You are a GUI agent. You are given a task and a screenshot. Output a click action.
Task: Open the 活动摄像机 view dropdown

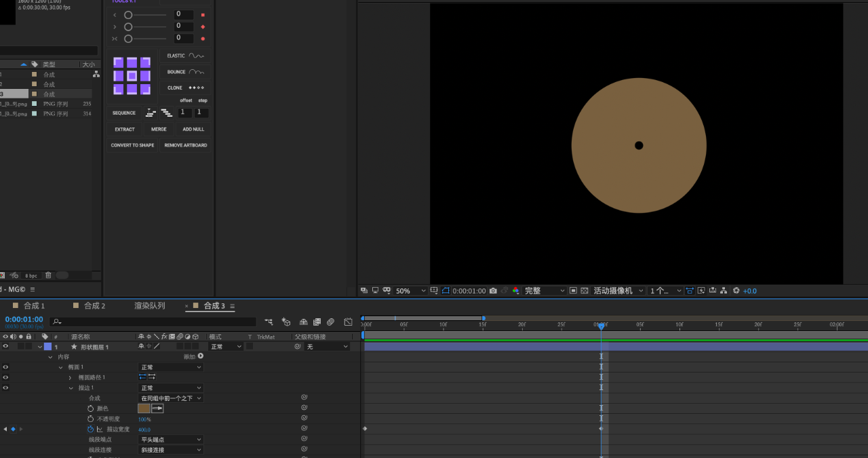(x=618, y=290)
